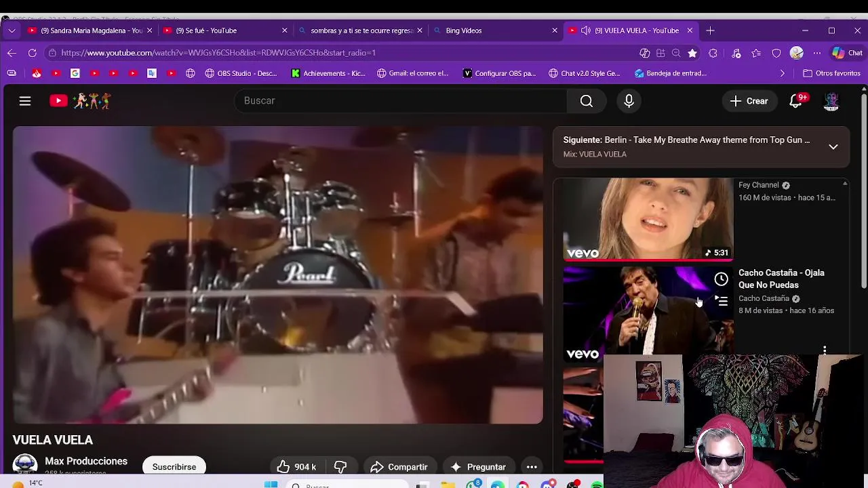Open the OBS Studio bookmark
Screen dimensions: 868x488
pyautogui.click(x=241, y=73)
